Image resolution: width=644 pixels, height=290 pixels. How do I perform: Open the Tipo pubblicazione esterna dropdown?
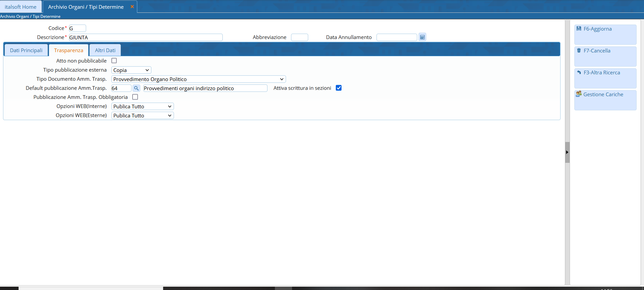point(131,70)
